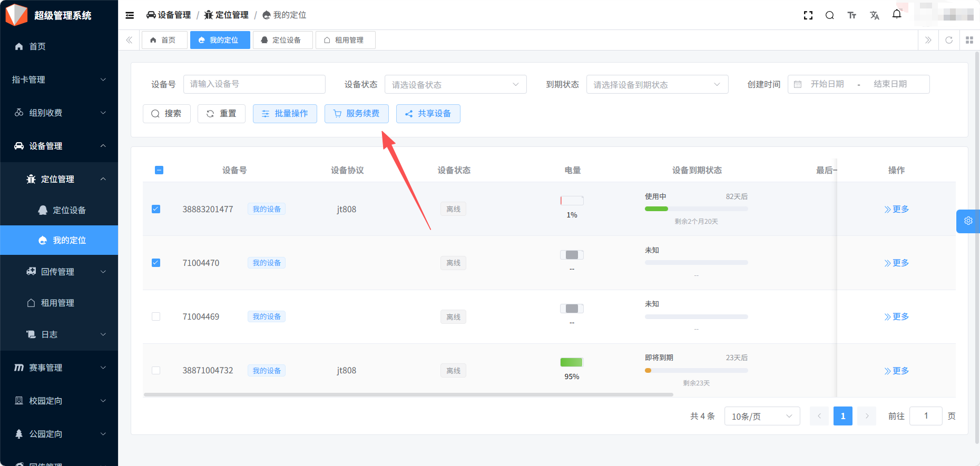Toggle the sidebar collapse hamburger icon
Viewport: 980px width, 466px height.
(130, 15)
